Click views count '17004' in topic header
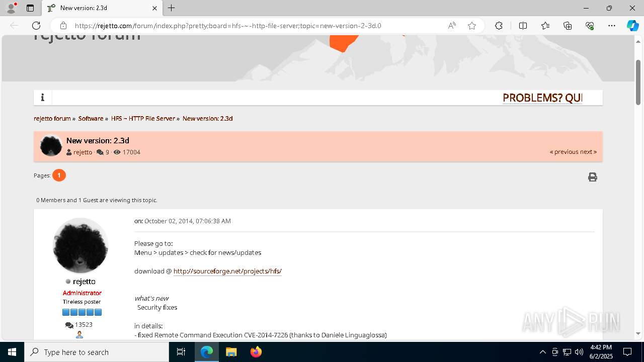The height and width of the screenshot is (362, 644). pos(131,152)
